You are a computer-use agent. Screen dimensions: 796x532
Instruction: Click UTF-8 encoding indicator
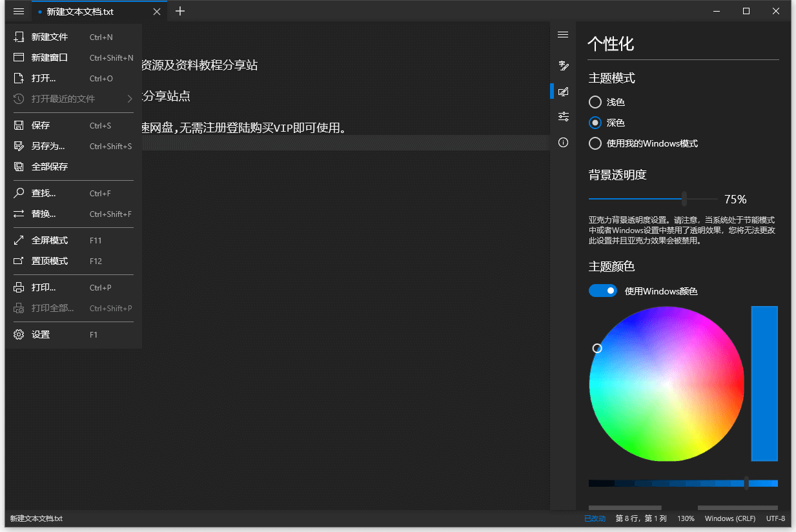click(x=775, y=518)
